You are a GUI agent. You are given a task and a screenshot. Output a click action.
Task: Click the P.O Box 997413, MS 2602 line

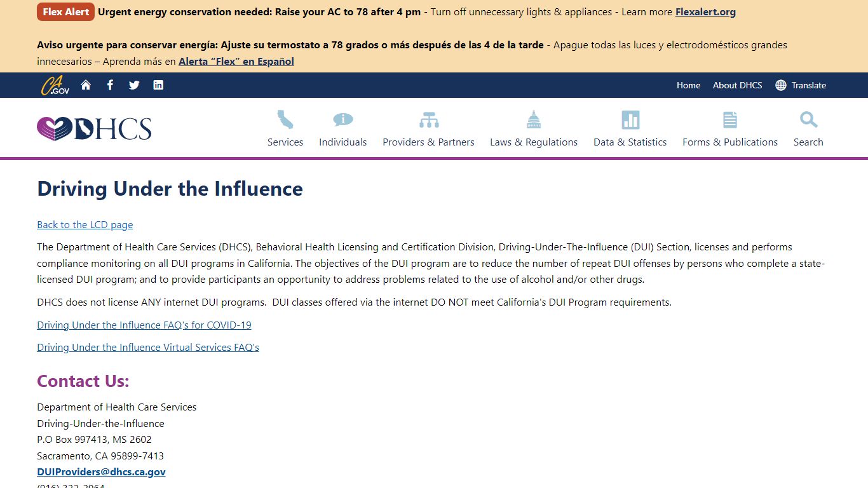point(94,440)
